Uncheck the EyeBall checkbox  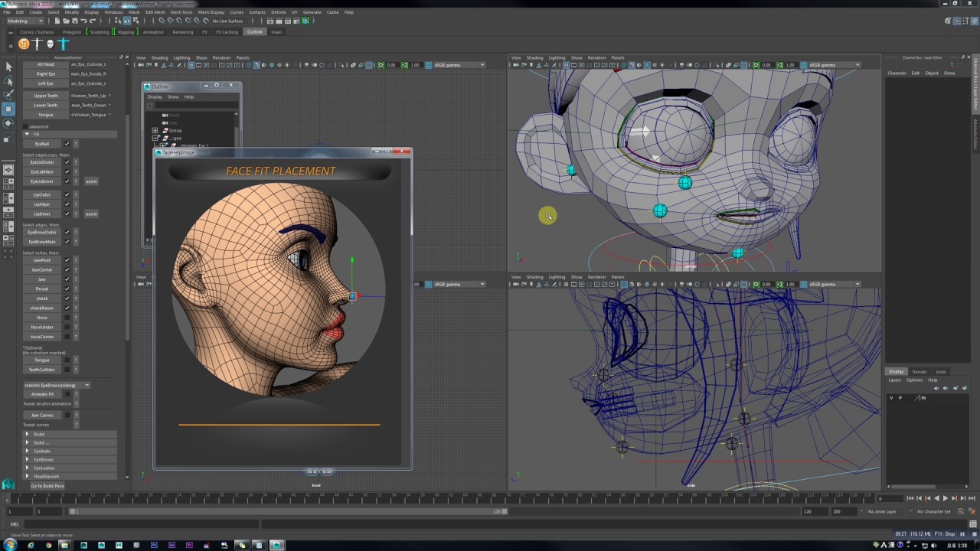click(x=67, y=144)
